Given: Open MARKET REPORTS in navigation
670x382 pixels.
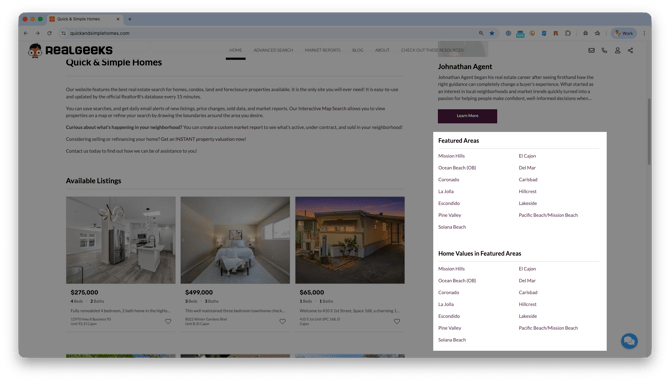Looking at the screenshot, I should point(323,50).
